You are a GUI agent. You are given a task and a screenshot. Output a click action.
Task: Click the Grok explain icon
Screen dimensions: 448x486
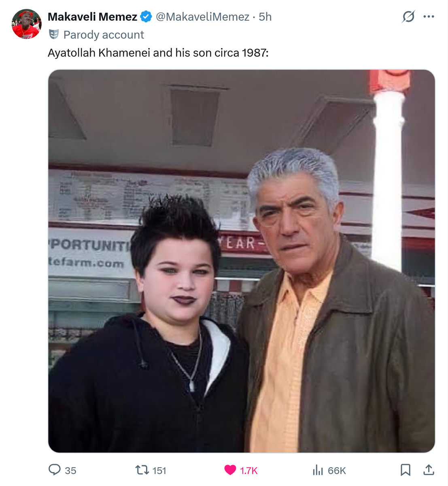pyautogui.click(x=408, y=17)
